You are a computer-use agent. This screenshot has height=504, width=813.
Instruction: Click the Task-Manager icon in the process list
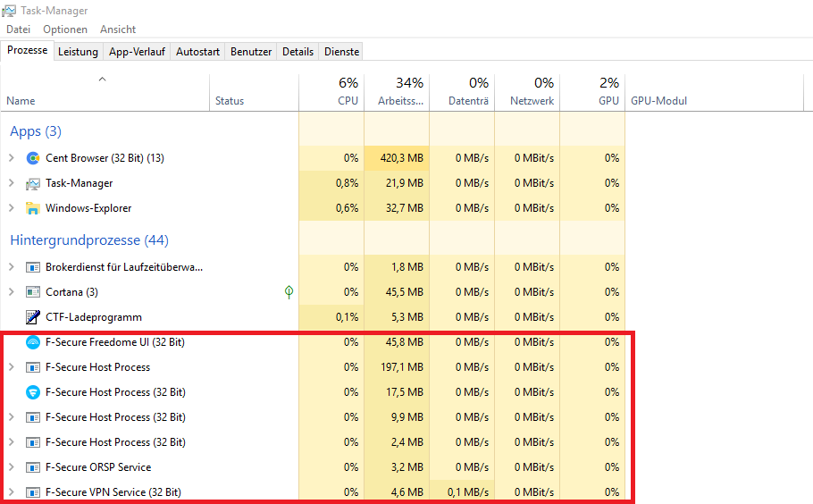(x=33, y=183)
